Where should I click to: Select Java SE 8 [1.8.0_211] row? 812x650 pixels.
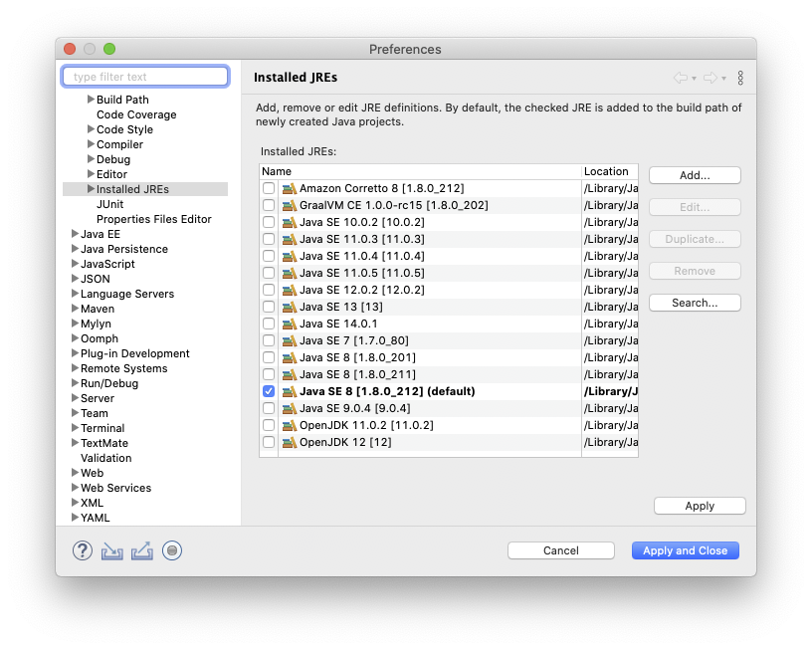click(449, 374)
